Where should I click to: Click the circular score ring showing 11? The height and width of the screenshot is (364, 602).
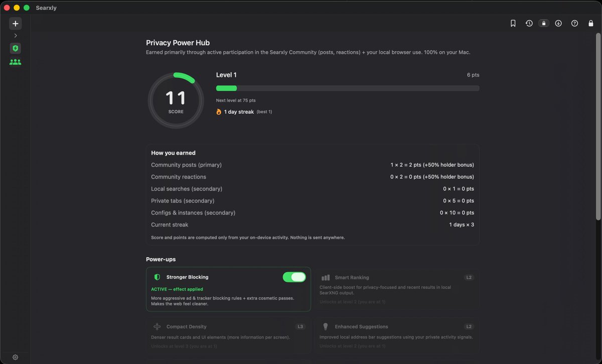point(176,101)
